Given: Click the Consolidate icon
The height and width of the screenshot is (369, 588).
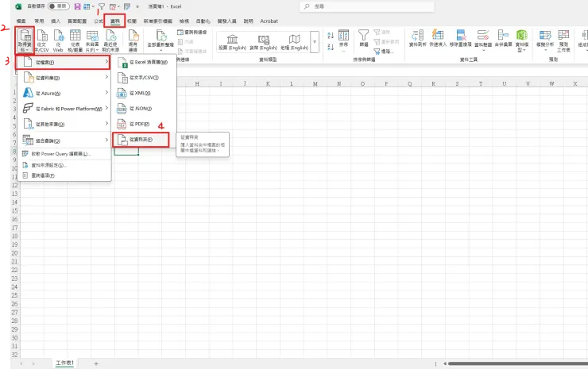Looking at the screenshot, I should point(503,38).
